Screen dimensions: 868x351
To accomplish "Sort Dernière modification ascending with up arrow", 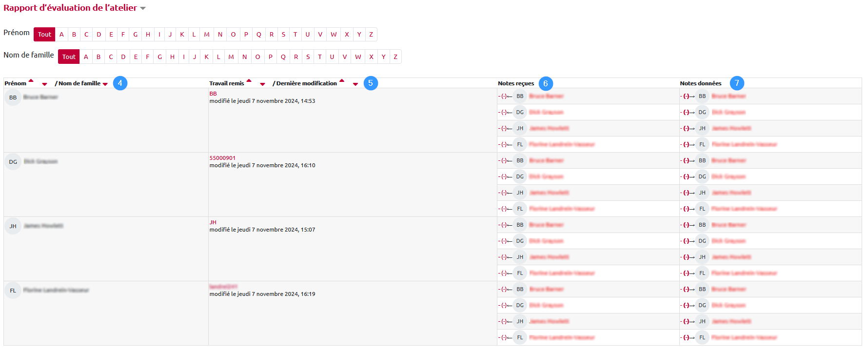I will click(342, 81).
